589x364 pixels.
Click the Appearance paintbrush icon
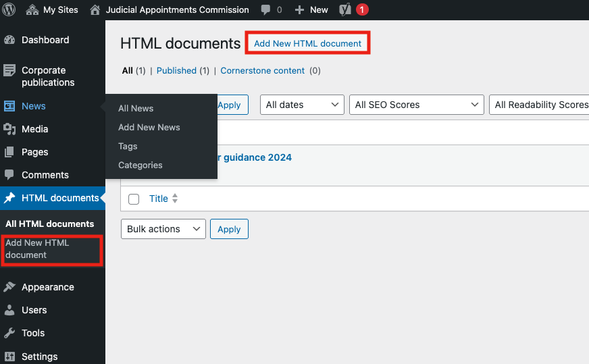click(x=9, y=287)
